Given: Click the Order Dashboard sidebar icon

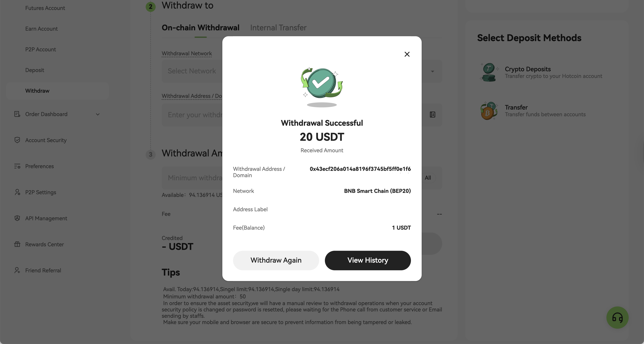Looking at the screenshot, I should point(17,114).
